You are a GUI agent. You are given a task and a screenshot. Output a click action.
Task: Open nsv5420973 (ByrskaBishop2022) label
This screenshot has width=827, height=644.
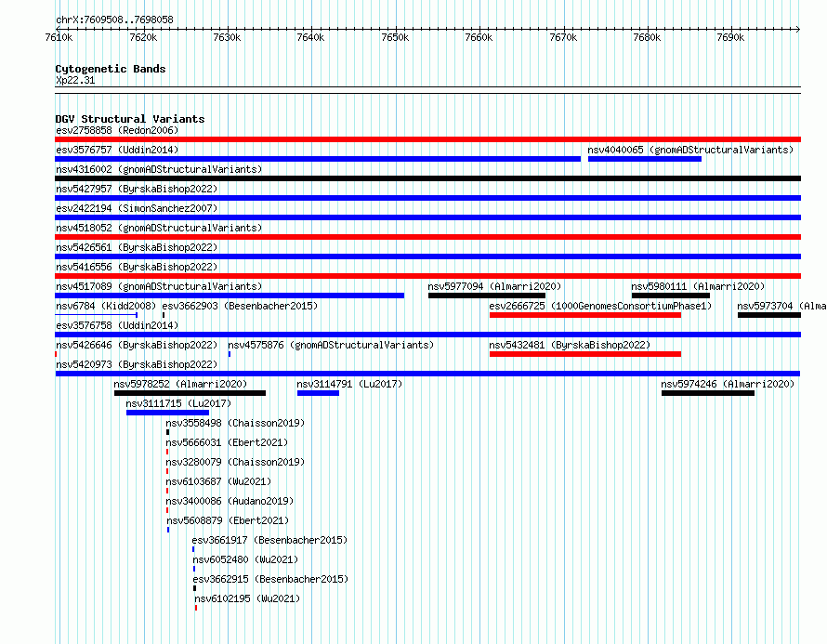click(x=137, y=364)
